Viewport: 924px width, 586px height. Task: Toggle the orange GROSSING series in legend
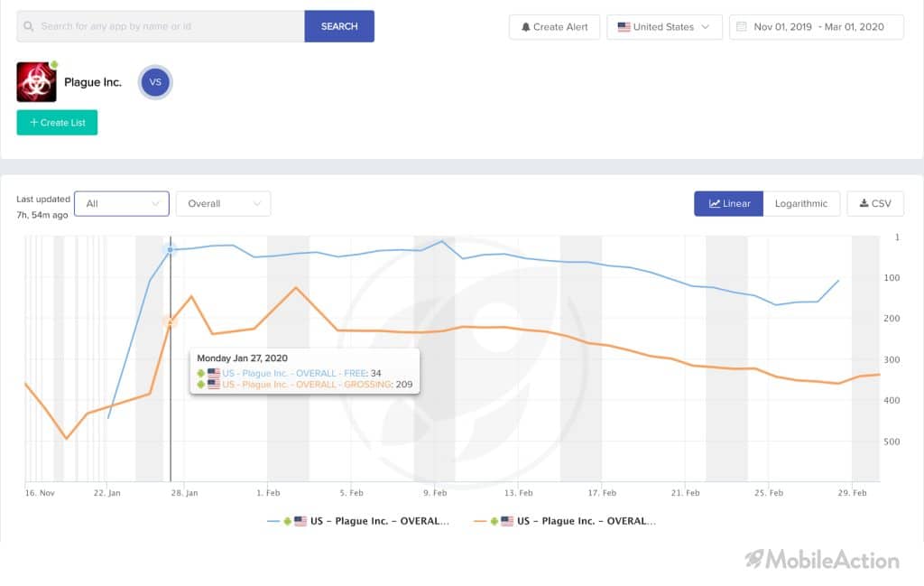coord(565,521)
